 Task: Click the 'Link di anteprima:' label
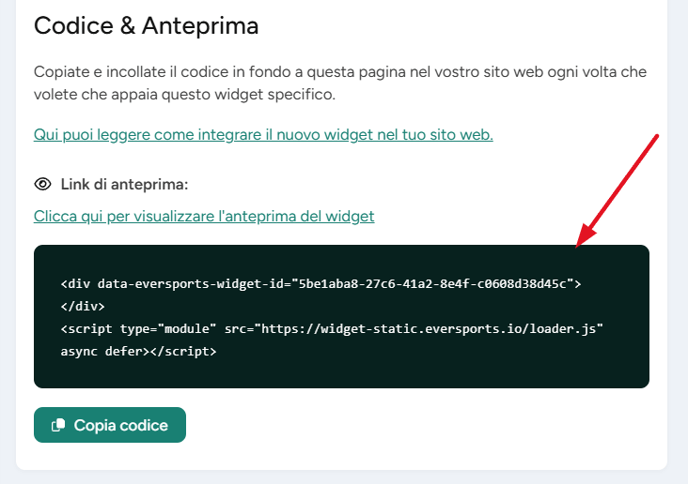click(124, 184)
